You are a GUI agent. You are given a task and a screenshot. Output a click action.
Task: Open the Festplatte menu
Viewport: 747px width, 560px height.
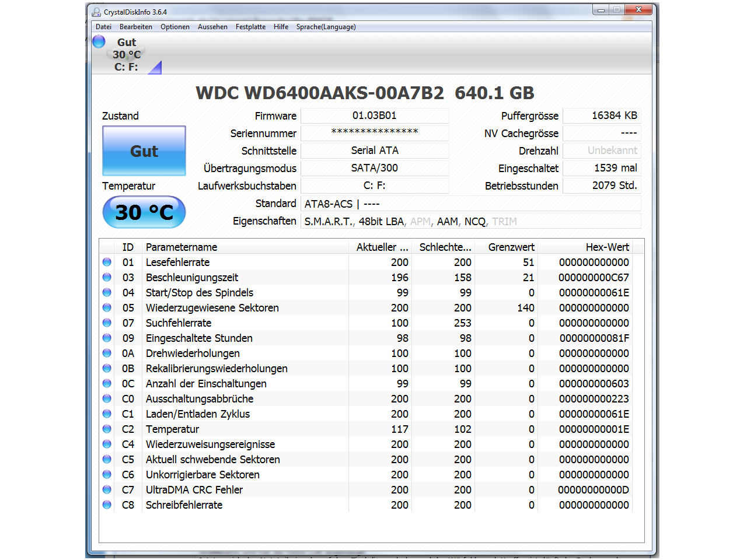tap(250, 27)
